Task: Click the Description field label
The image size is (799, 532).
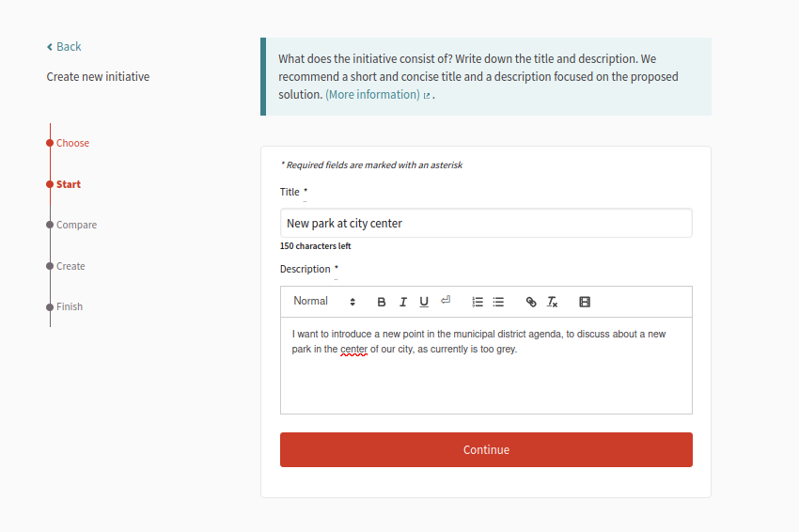Action: 305,269
